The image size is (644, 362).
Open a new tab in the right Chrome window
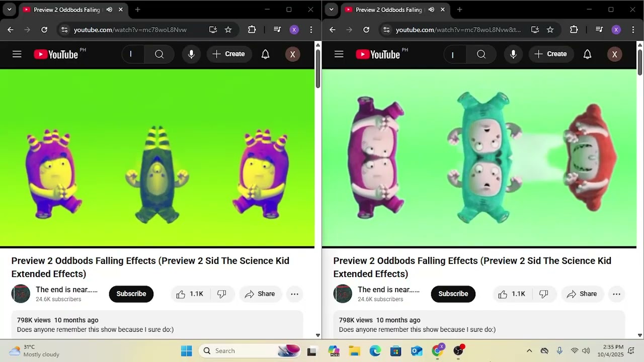tap(459, 10)
